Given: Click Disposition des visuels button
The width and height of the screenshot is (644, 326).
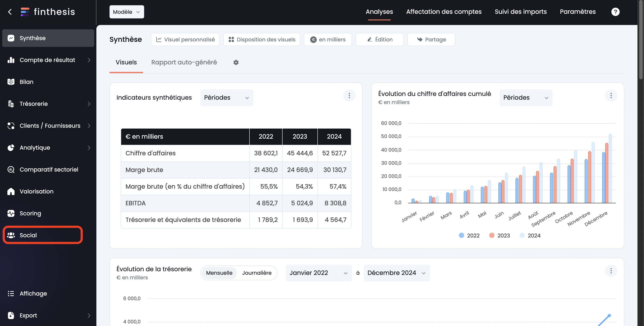Looking at the screenshot, I should [262, 39].
